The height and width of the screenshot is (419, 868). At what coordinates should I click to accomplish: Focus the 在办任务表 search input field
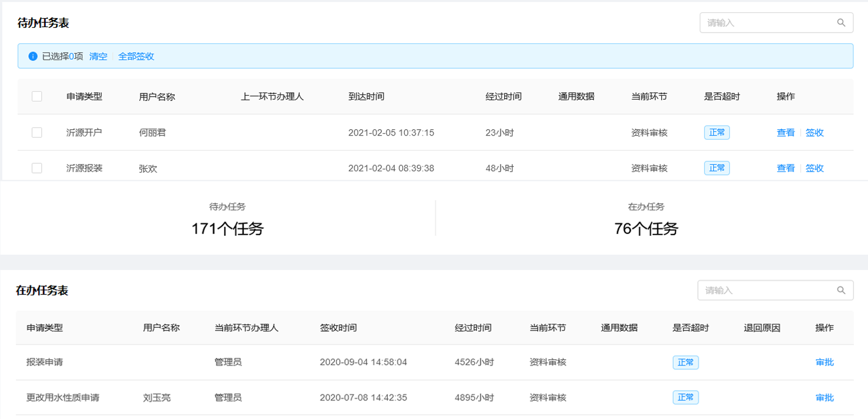pyautogui.click(x=765, y=290)
